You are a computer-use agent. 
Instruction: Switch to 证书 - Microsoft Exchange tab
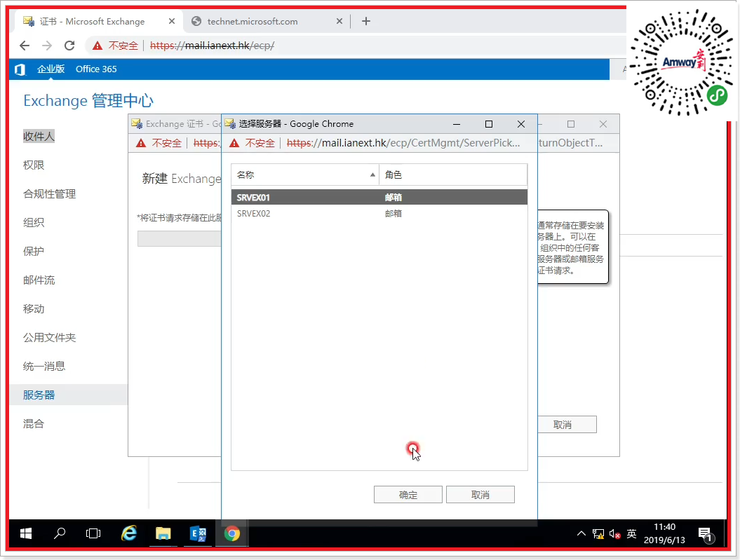pos(99,21)
